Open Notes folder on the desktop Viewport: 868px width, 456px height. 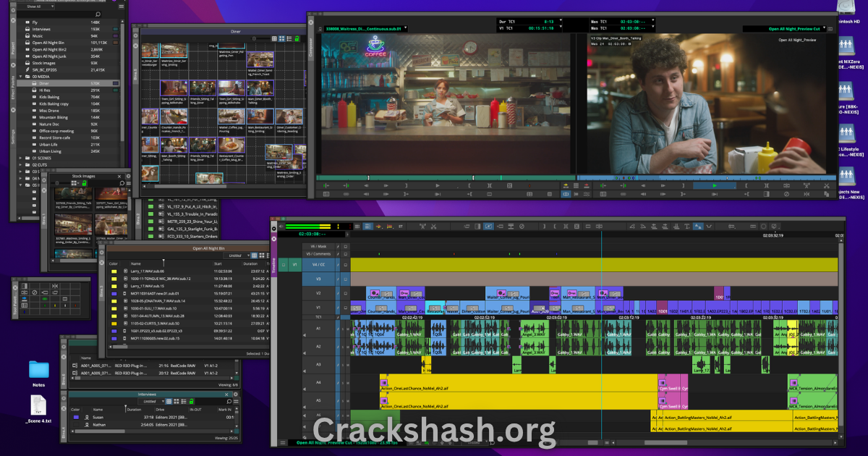coord(38,370)
